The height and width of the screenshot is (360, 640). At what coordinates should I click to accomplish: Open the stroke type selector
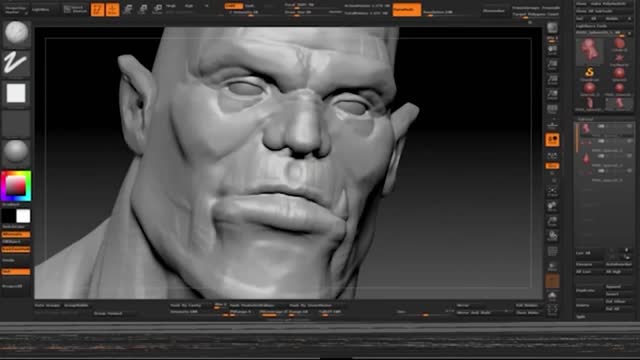pos(16,63)
